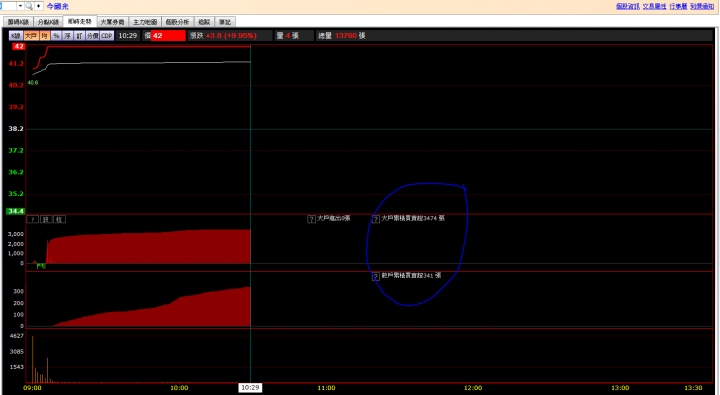
Task: Switch to the 即時走勢 tab
Action: (x=80, y=21)
